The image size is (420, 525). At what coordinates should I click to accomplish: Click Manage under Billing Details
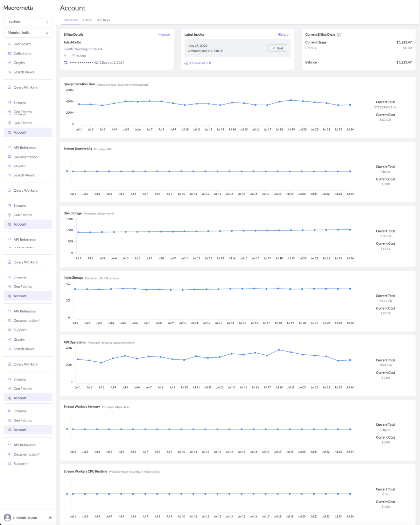point(164,34)
